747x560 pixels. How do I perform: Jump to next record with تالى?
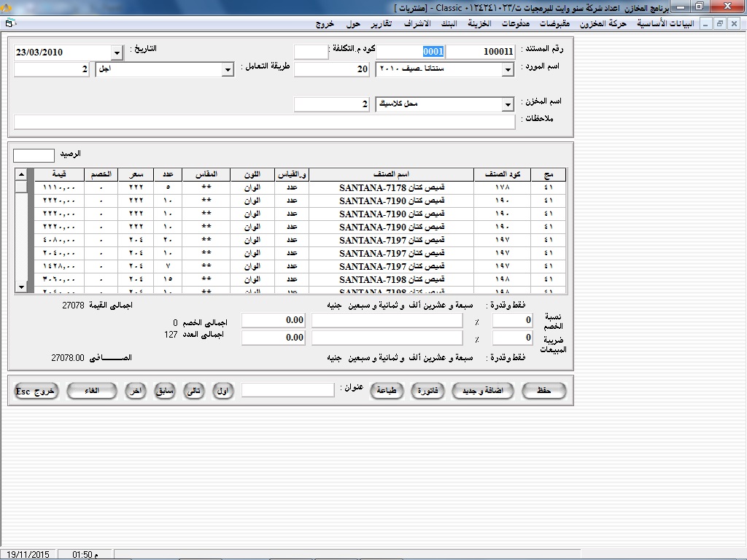tap(194, 392)
